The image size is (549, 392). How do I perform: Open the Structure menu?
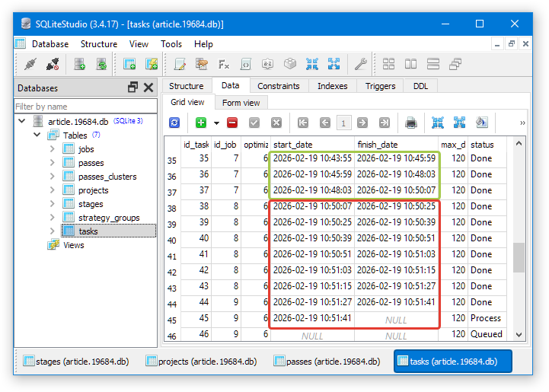tap(99, 44)
